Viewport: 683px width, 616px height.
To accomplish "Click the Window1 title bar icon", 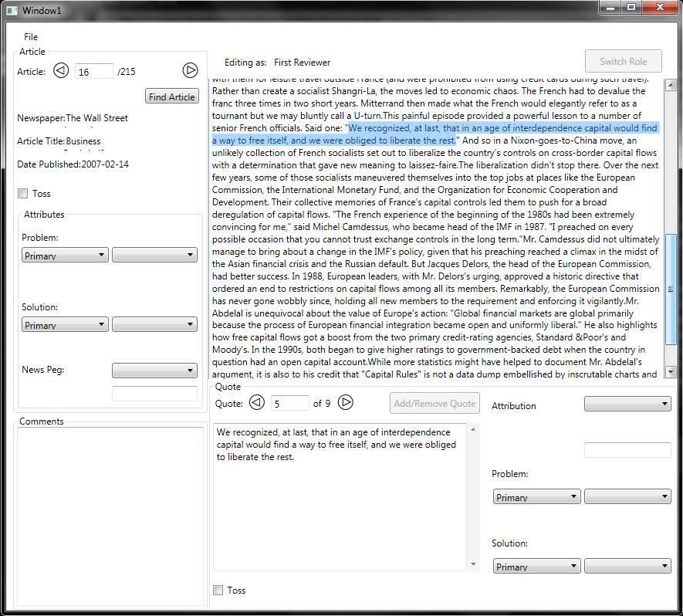I will pyautogui.click(x=12, y=10).
